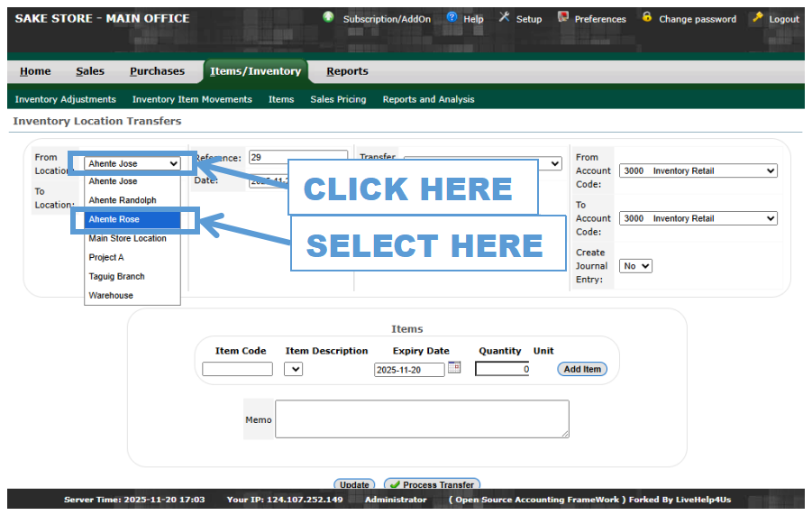Viewport: 812px width, 515px height.
Task: Switch to the Purchases tab
Action: (157, 71)
